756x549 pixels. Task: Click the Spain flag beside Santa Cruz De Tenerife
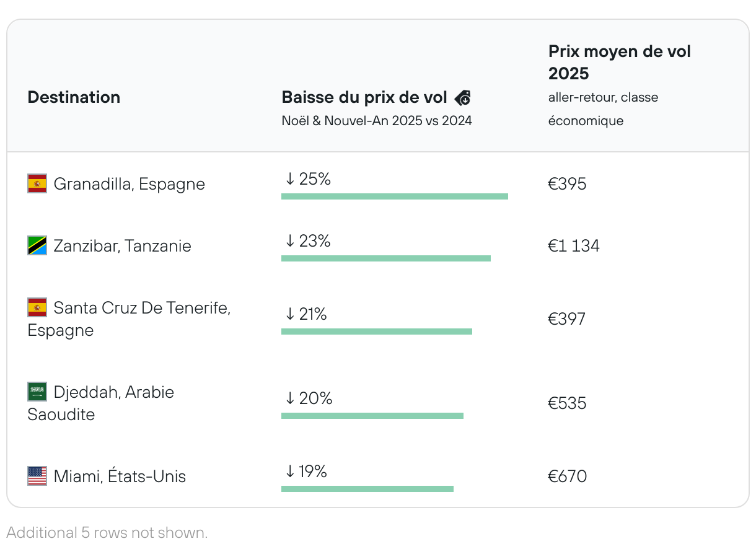[37, 307]
